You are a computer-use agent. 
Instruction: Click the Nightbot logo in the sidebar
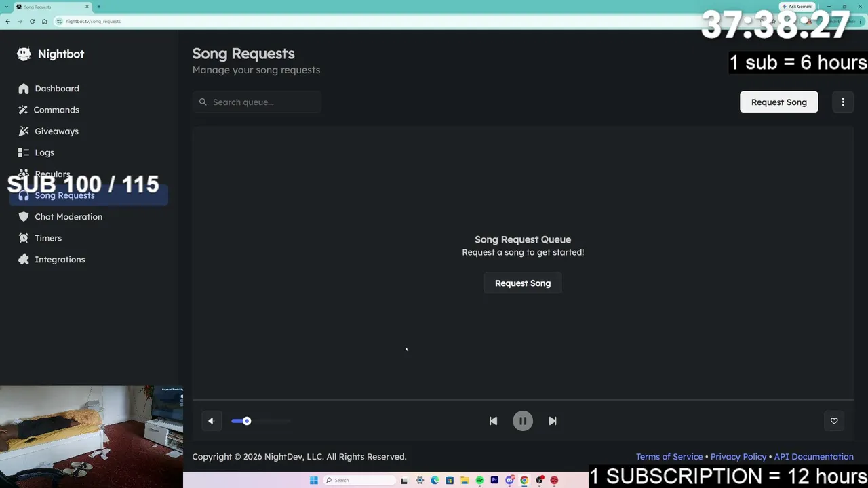click(x=51, y=54)
